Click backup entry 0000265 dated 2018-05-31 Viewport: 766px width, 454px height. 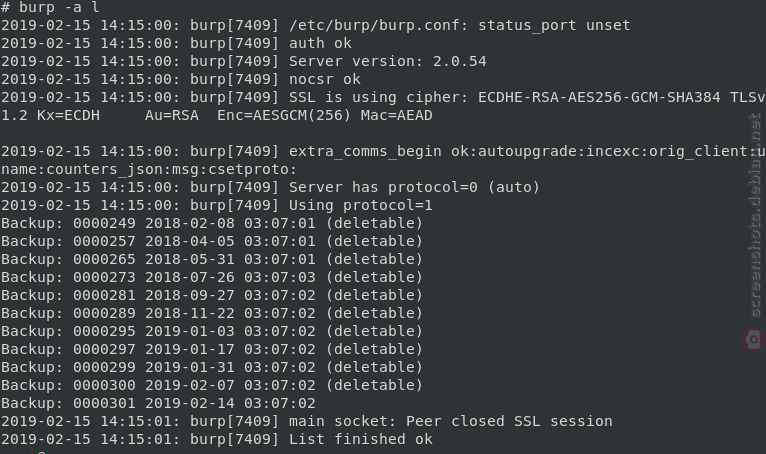pos(212,259)
